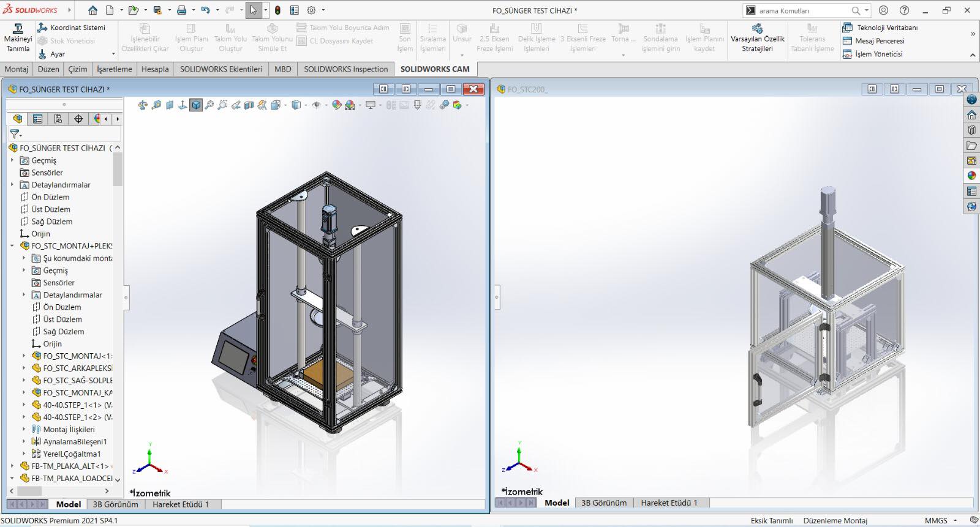Open the Options gear icon
Screen dimensions: 980x527
pyautogui.click(x=311, y=10)
